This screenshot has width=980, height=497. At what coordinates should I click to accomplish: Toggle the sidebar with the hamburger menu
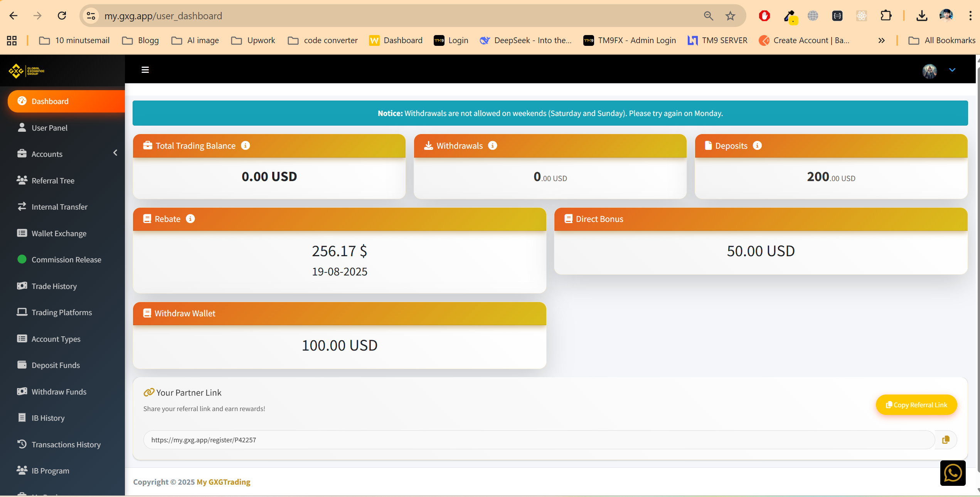pyautogui.click(x=145, y=70)
